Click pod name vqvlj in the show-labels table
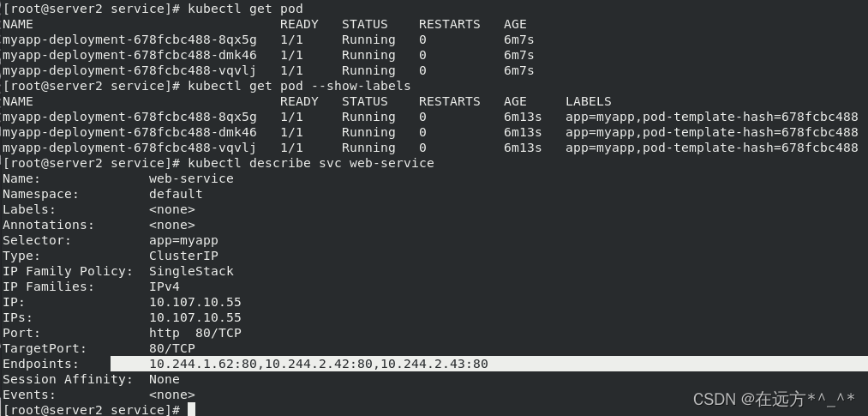 (x=129, y=148)
